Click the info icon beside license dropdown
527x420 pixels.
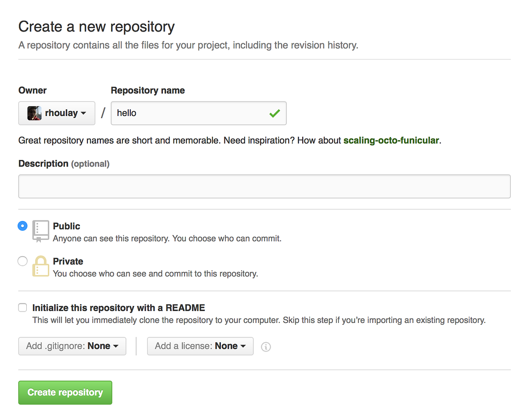point(266,347)
